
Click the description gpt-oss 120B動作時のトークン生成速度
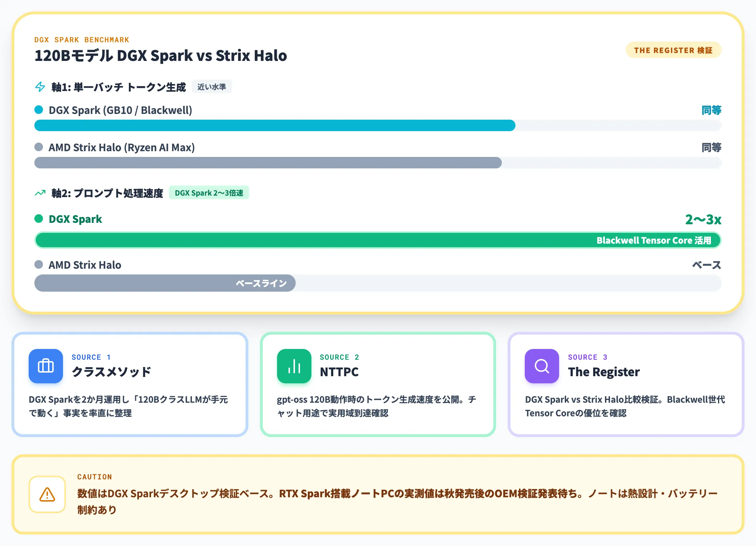pos(376,406)
